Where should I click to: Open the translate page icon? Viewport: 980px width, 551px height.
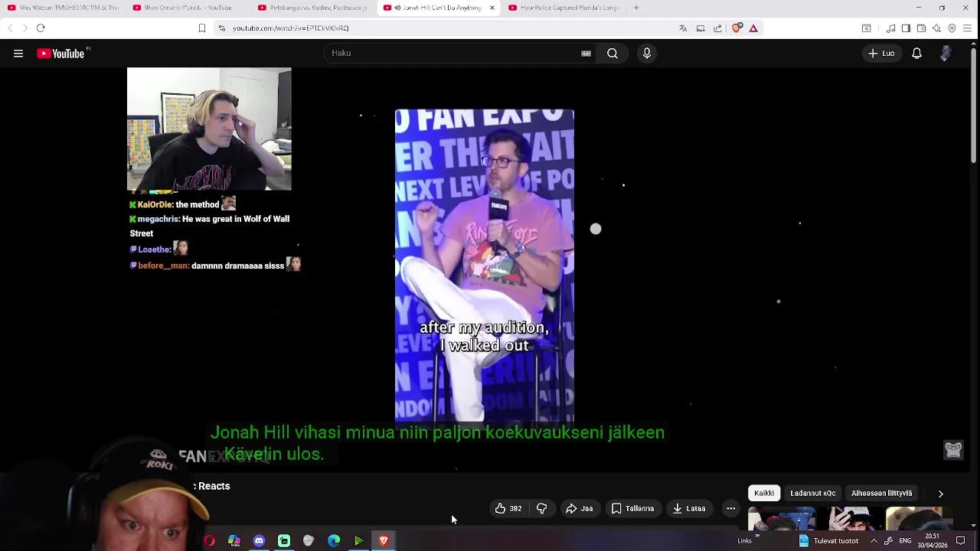[683, 28]
